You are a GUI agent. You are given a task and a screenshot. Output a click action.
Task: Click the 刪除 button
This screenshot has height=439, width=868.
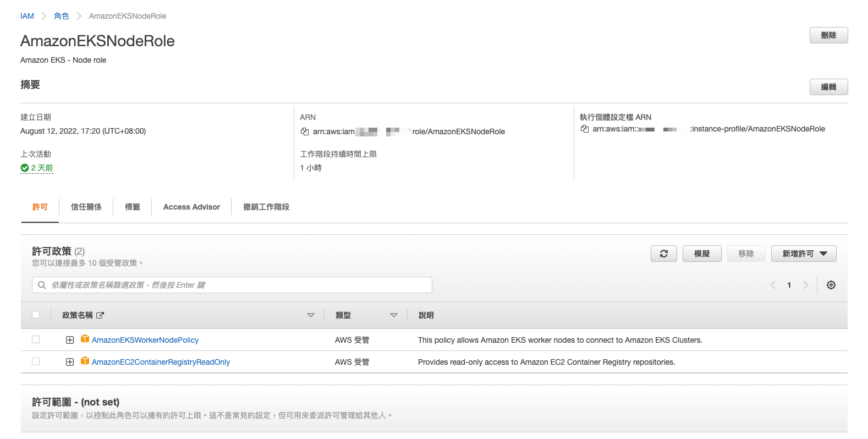(x=828, y=35)
